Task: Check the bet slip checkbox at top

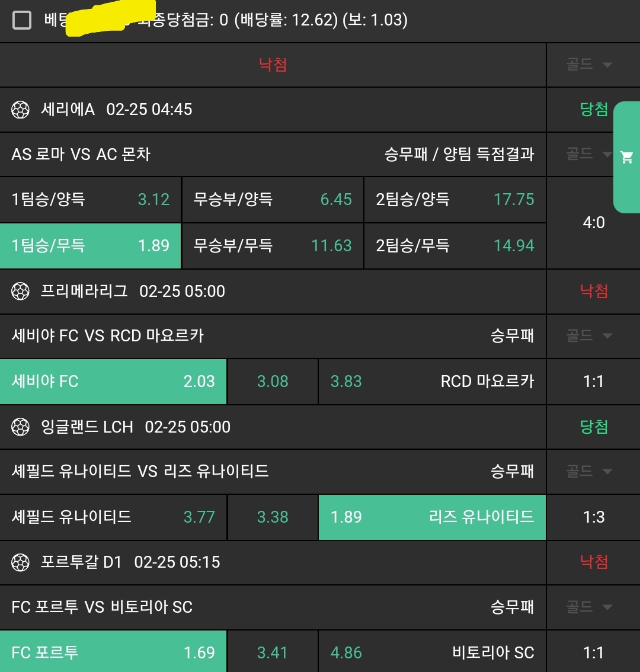Action: point(22,21)
